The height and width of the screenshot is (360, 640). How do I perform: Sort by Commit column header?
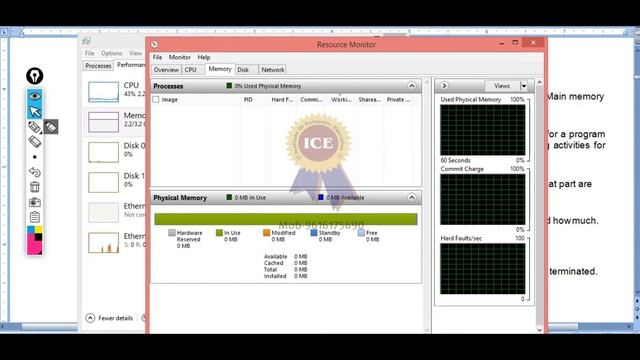click(x=311, y=100)
